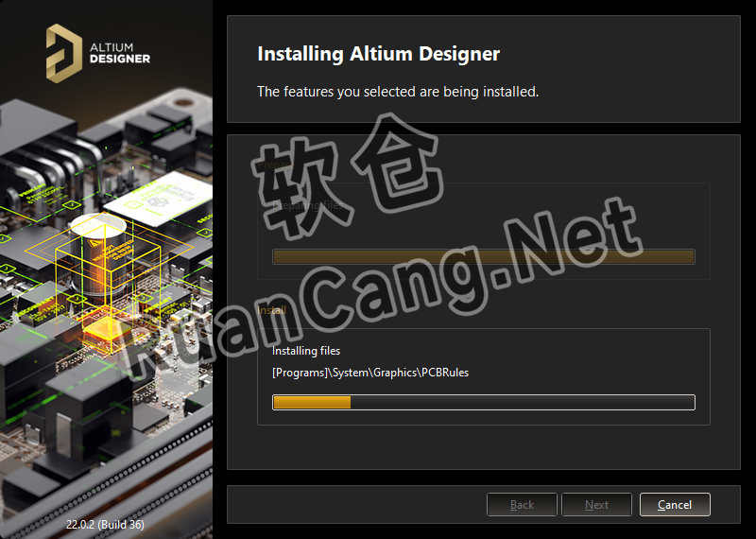756x539 pixels.
Task: Click the Installing files status label
Action: click(306, 351)
